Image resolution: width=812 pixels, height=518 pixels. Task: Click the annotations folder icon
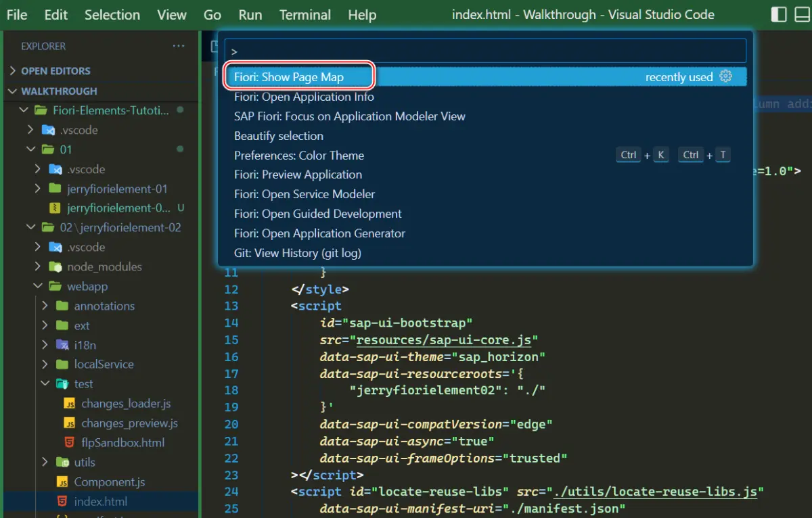(62, 306)
